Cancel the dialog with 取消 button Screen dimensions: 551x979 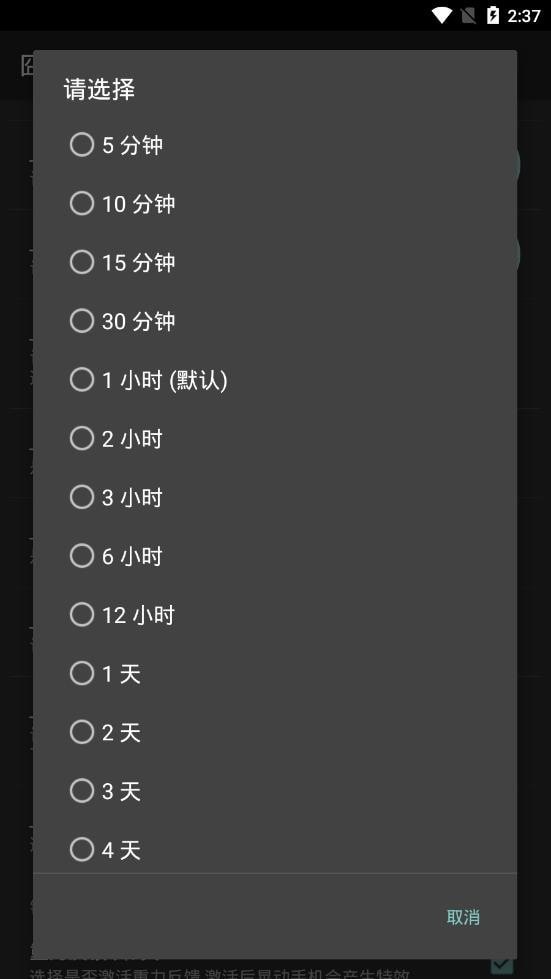[x=463, y=917]
